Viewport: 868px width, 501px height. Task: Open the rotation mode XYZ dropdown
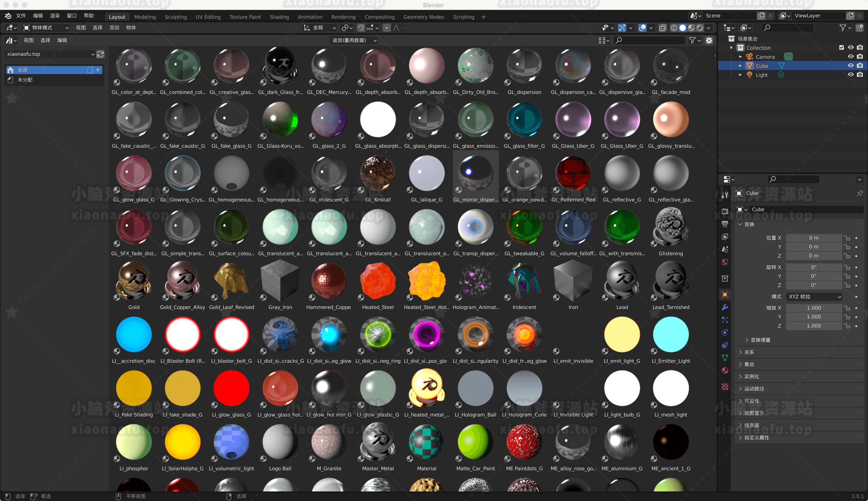(x=814, y=297)
